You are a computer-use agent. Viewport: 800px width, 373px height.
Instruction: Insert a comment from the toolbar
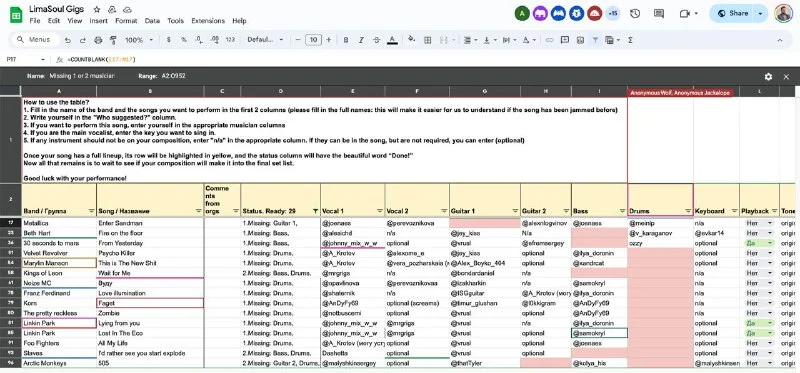[565, 40]
